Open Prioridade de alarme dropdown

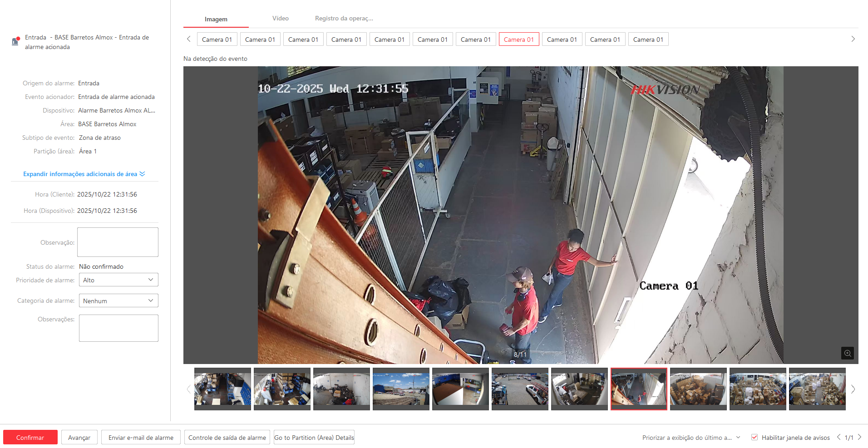point(118,280)
